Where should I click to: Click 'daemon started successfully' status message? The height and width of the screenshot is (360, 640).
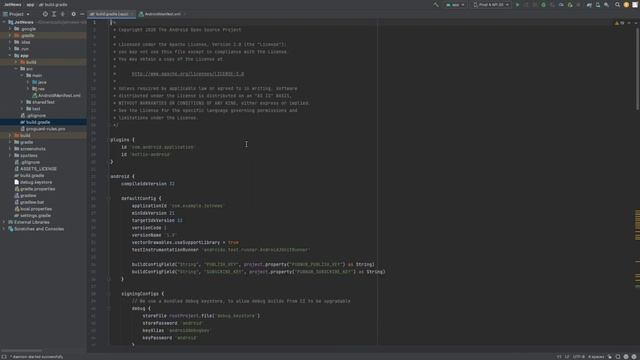(x=37, y=357)
